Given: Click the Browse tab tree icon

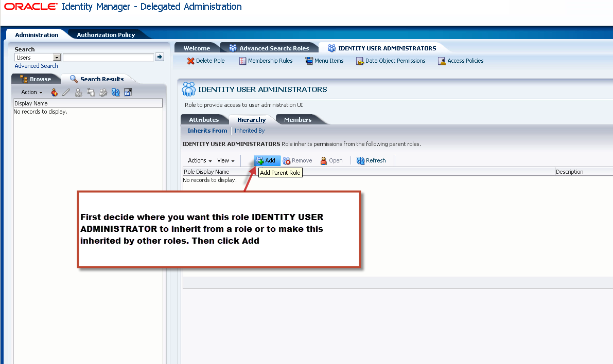Looking at the screenshot, I should (24, 79).
